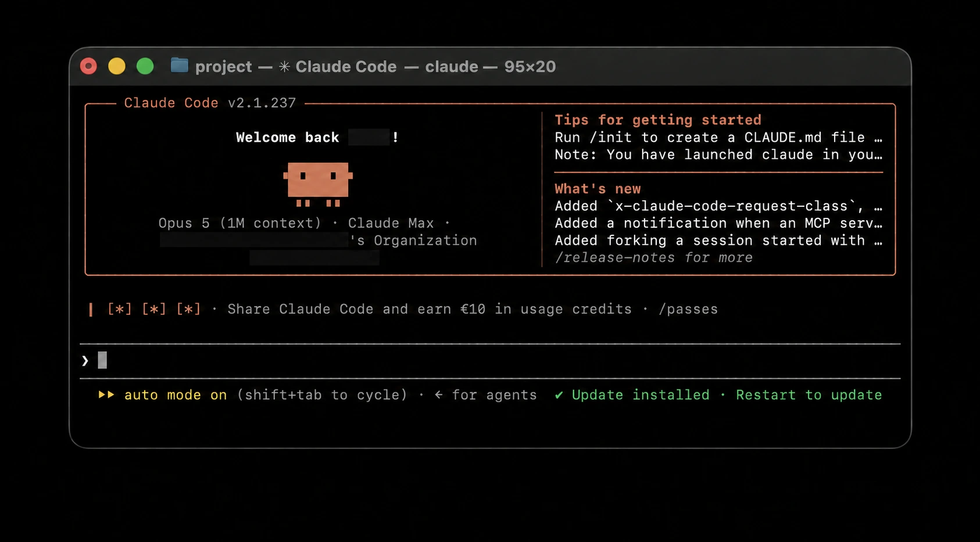This screenshot has height=542, width=980.
Task: Click the green update checkmark icon
Action: 559,395
